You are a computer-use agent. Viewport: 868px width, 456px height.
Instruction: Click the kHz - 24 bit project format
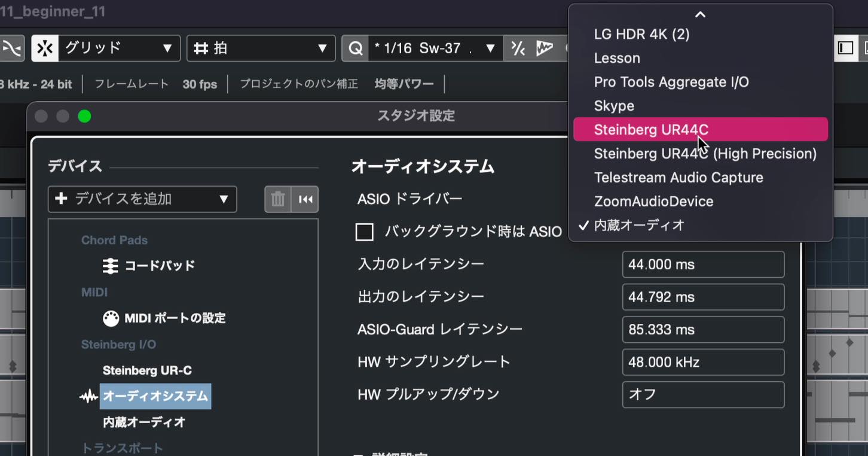36,84
